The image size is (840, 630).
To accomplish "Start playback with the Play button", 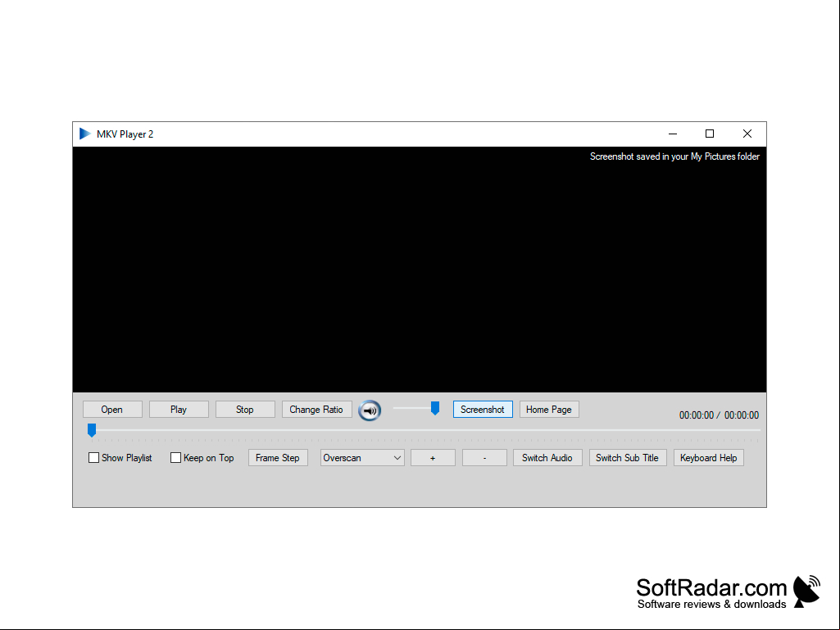I will pyautogui.click(x=179, y=410).
